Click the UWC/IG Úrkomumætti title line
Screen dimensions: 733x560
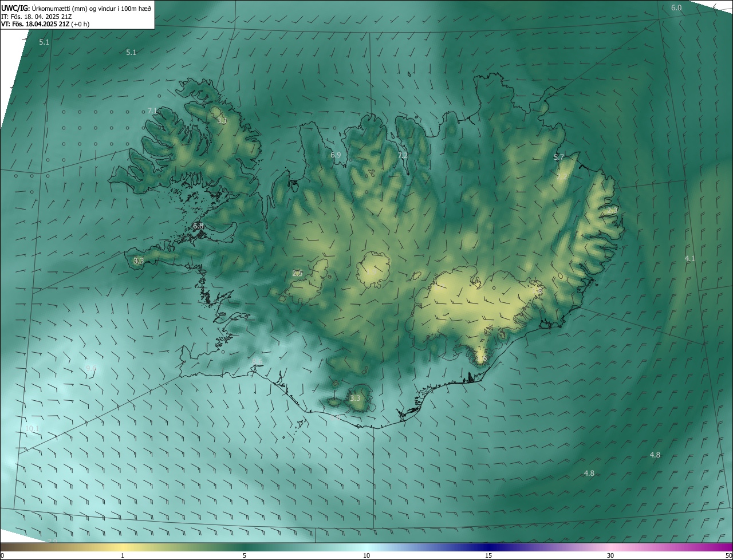tap(76, 7)
